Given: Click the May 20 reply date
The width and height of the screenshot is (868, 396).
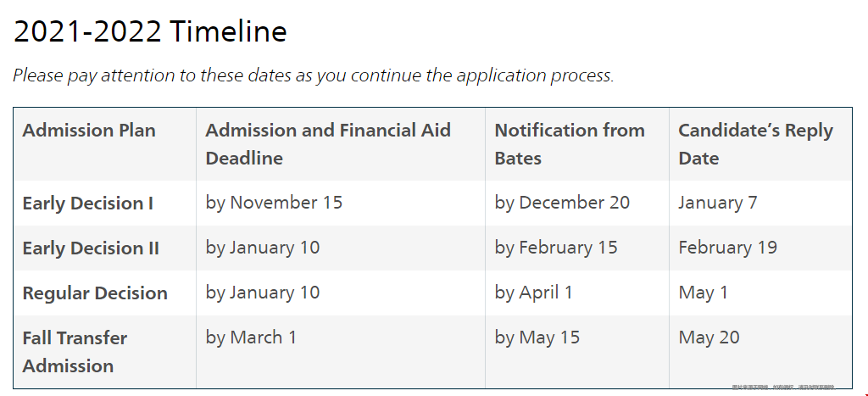Looking at the screenshot, I should tap(709, 337).
